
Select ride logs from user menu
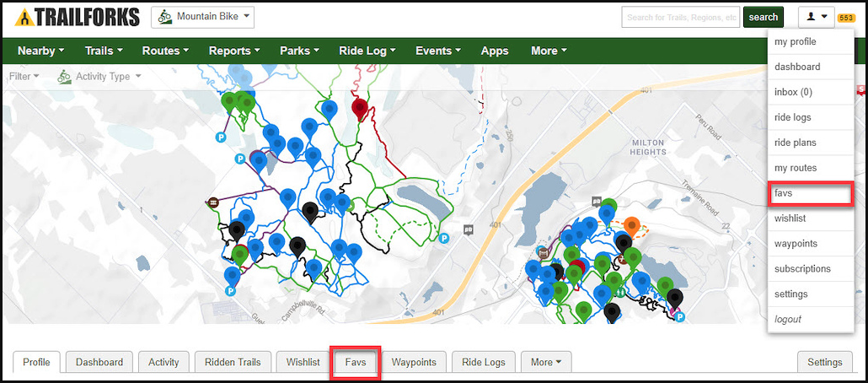[x=811, y=117]
